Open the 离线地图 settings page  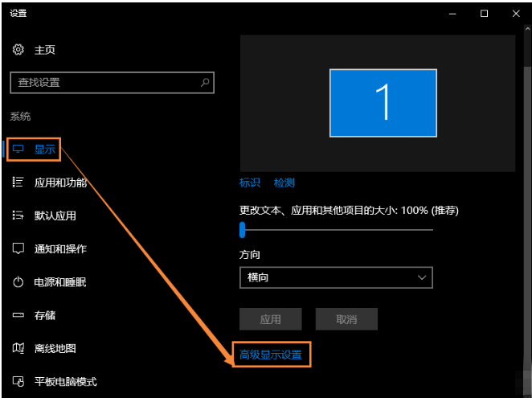[55, 348]
